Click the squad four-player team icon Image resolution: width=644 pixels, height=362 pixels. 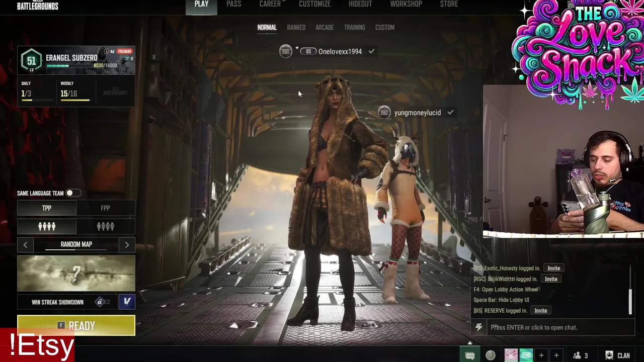click(x=47, y=227)
